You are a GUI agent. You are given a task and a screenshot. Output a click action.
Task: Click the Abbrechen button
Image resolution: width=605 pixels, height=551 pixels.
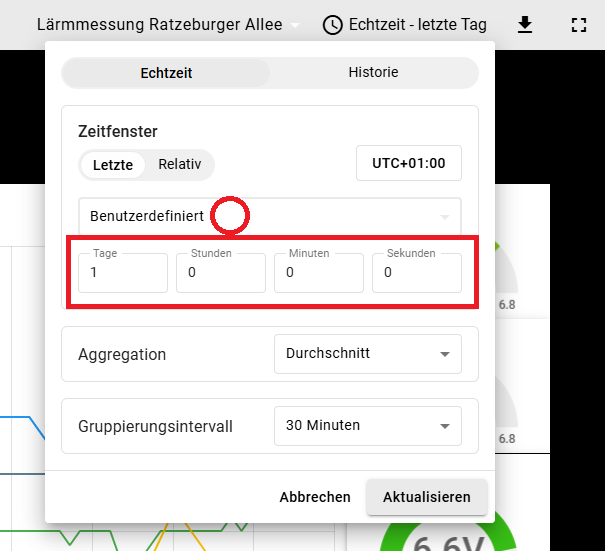(x=315, y=497)
